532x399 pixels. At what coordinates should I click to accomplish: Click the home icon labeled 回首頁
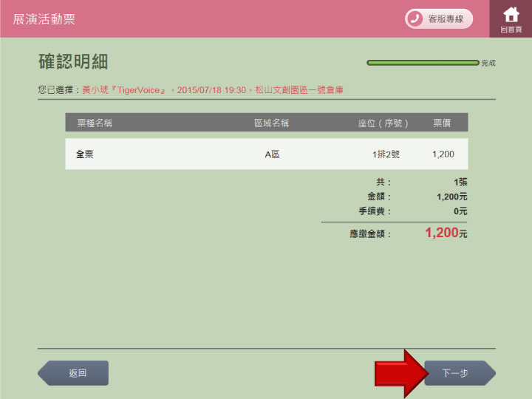[511, 18]
